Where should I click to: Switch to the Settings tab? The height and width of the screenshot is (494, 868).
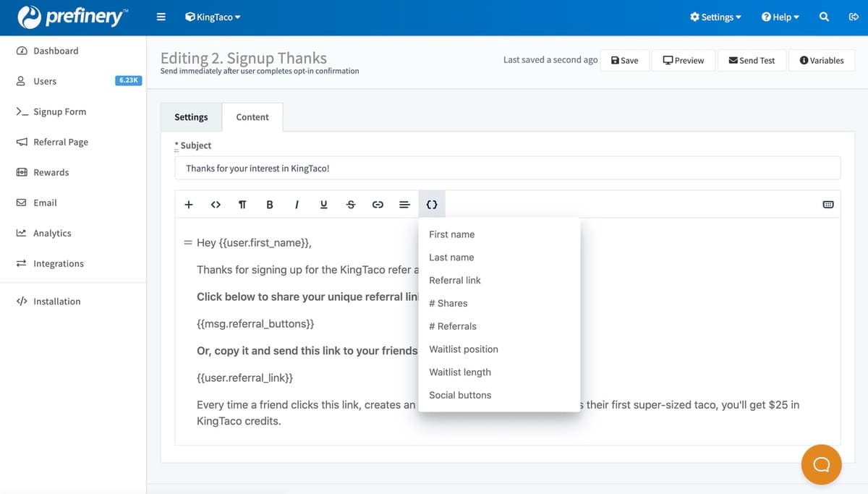(x=191, y=117)
